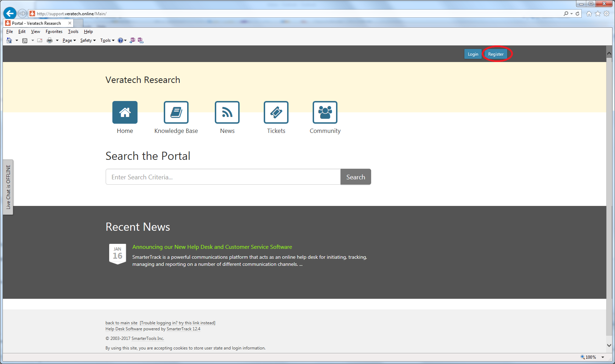Image resolution: width=615 pixels, height=364 pixels.
Task: Click the Print icon in command bar
Action: click(x=50, y=40)
